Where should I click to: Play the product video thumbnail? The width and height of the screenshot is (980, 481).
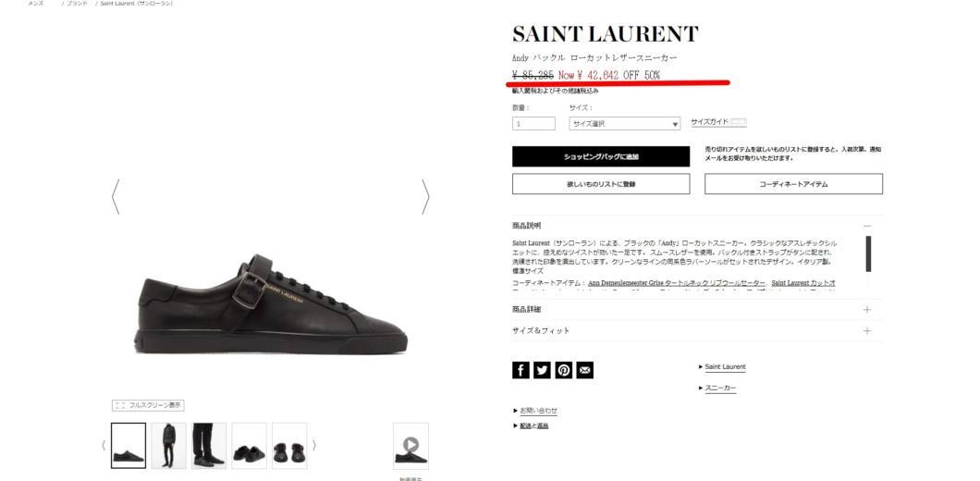(x=410, y=446)
